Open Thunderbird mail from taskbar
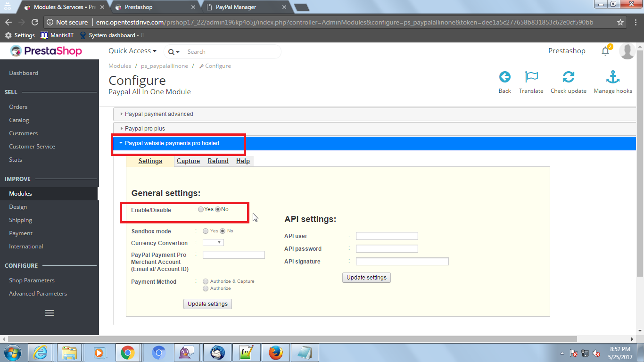Viewport: 644px width, 362px height. [x=217, y=353]
